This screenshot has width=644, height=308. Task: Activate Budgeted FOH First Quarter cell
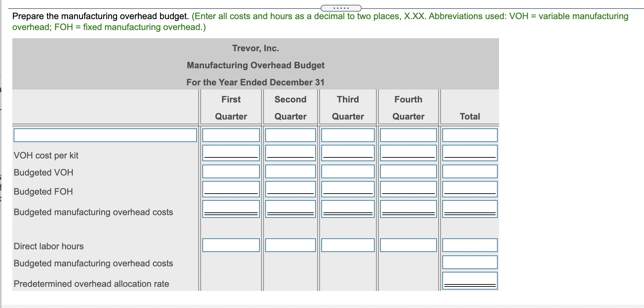coord(231,189)
